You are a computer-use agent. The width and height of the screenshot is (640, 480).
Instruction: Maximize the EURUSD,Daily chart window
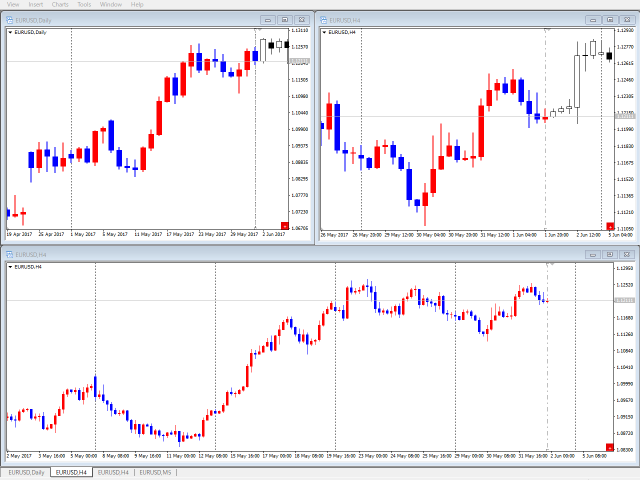pyautogui.click(x=285, y=19)
